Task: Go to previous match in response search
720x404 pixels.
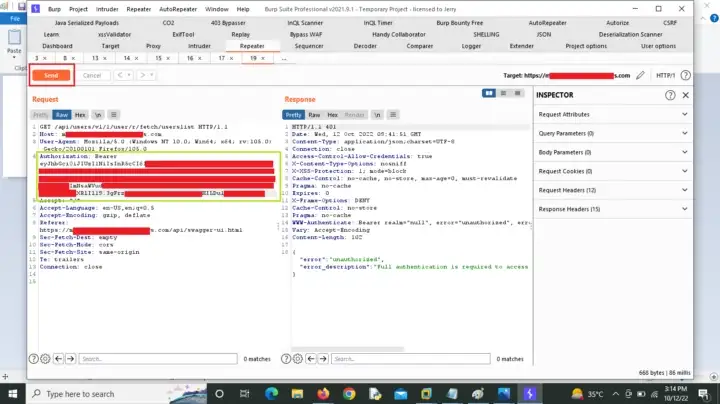Action: point(312,358)
